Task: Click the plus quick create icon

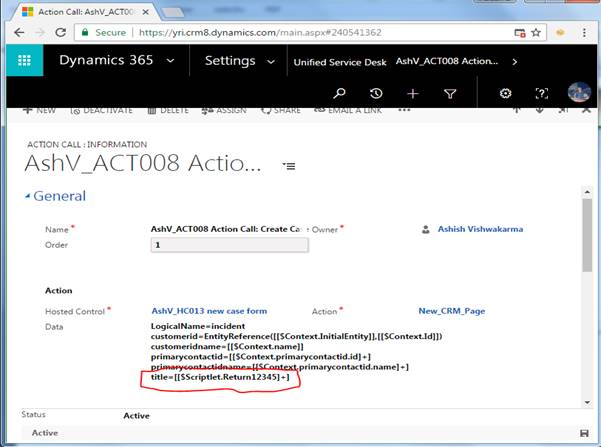Action: coord(413,93)
